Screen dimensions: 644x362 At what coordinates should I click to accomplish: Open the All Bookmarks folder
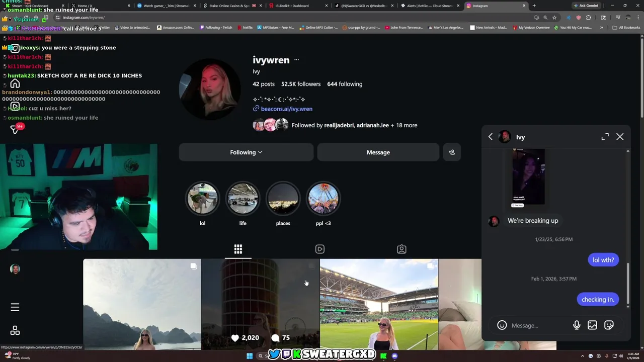pyautogui.click(x=626, y=28)
